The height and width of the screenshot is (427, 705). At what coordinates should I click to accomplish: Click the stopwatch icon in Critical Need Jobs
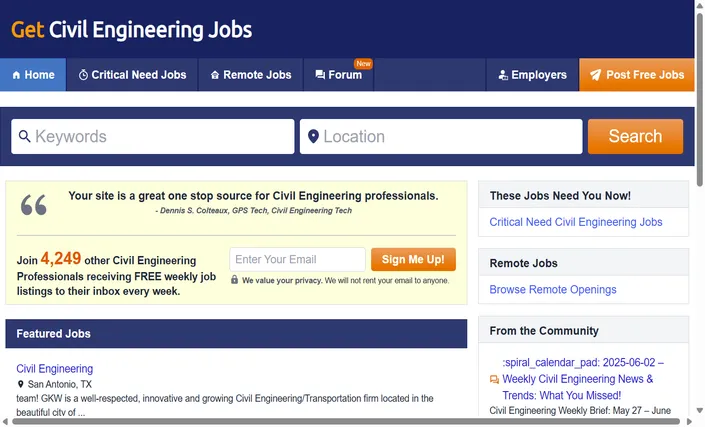click(83, 75)
